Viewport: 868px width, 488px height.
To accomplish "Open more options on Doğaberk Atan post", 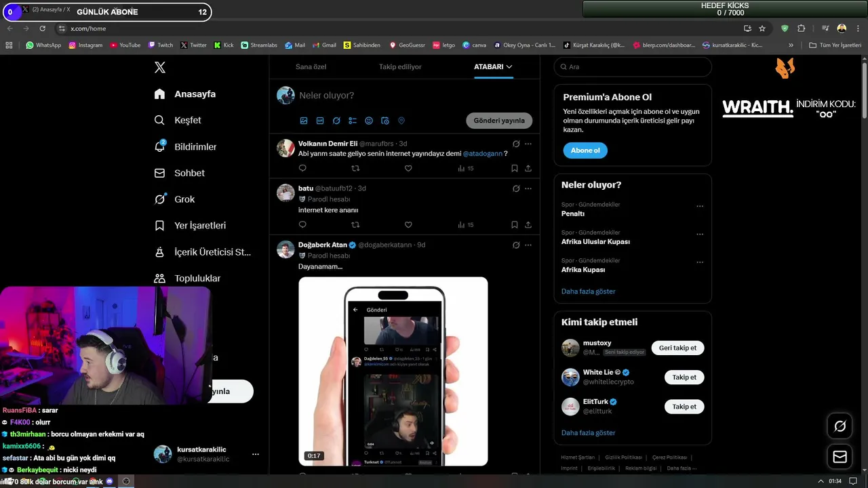I will click(x=528, y=245).
